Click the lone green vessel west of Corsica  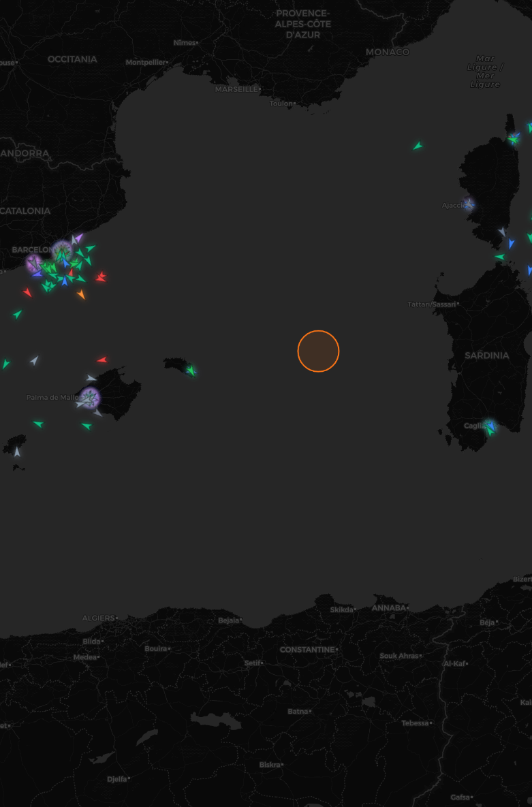(x=418, y=146)
